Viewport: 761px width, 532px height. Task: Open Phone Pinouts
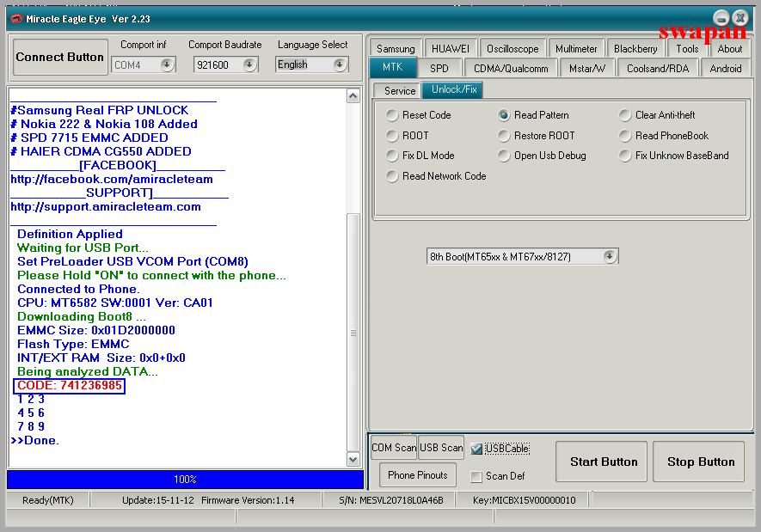coord(417,475)
